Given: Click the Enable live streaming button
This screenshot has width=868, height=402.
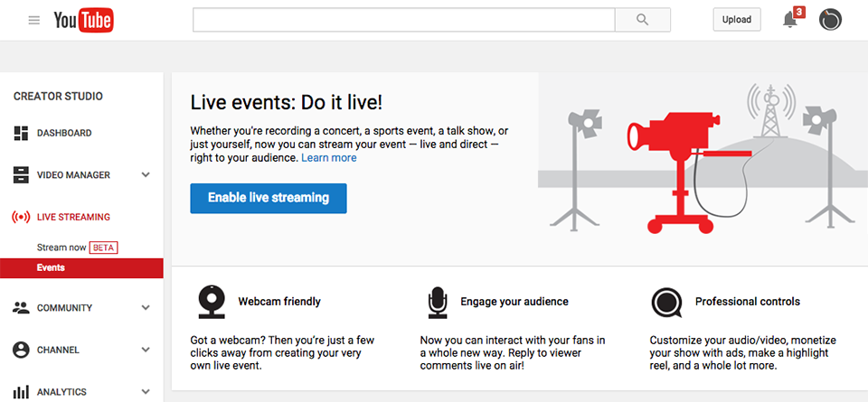Looking at the screenshot, I should [x=269, y=198].
